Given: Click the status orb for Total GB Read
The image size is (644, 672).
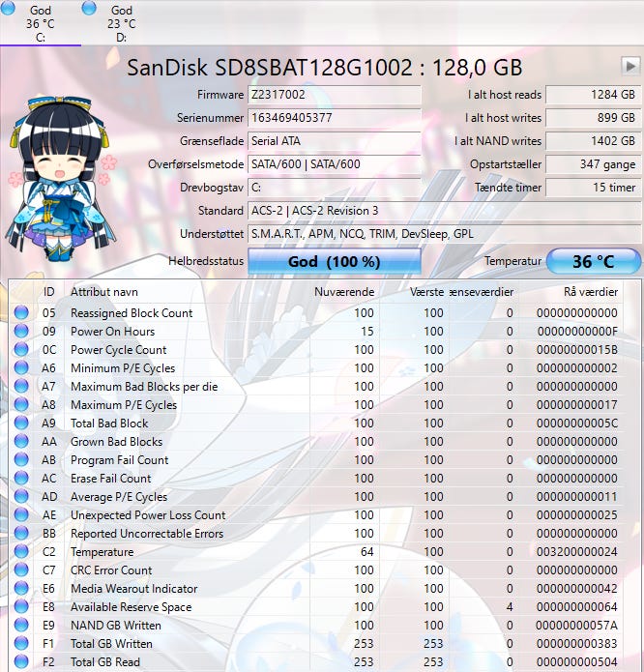Looking at the screenshot, I should (x=21, y=661).
